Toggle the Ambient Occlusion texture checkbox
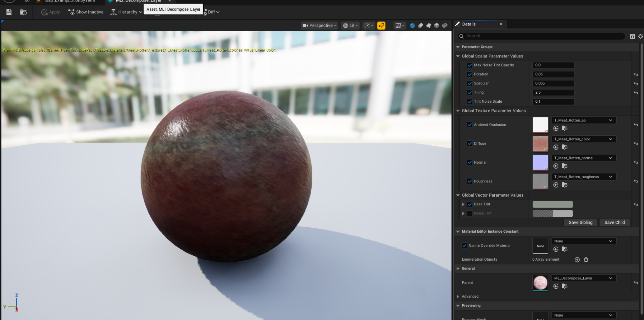Image resolution: width=644 pixels, height=320 pixels. coord(469,125)
